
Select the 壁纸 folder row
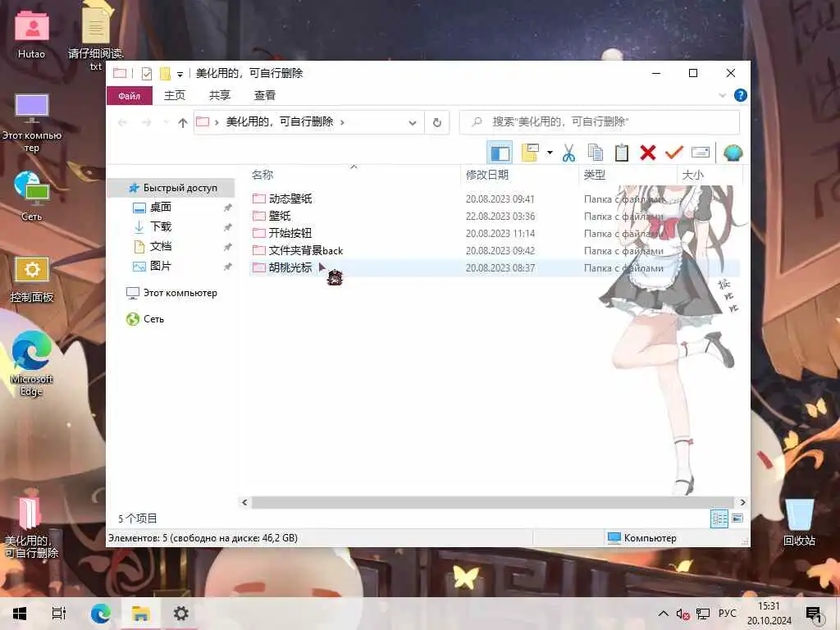click(x=495, y=216)
